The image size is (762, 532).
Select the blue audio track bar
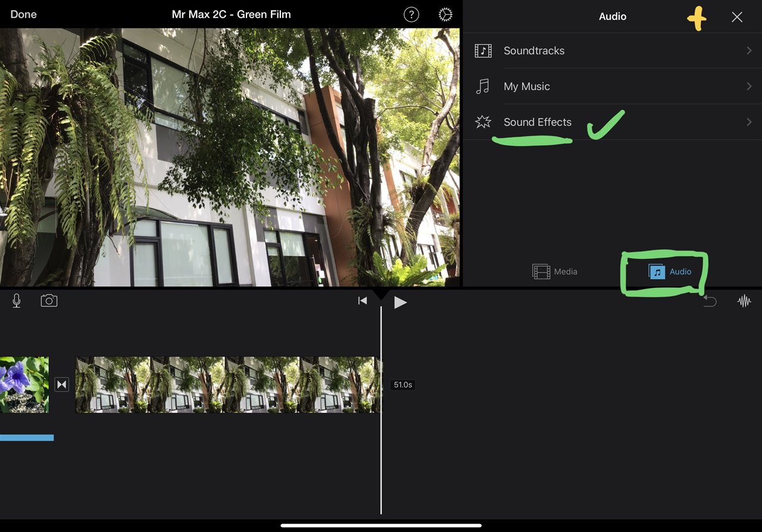click(x=27, y=437)
